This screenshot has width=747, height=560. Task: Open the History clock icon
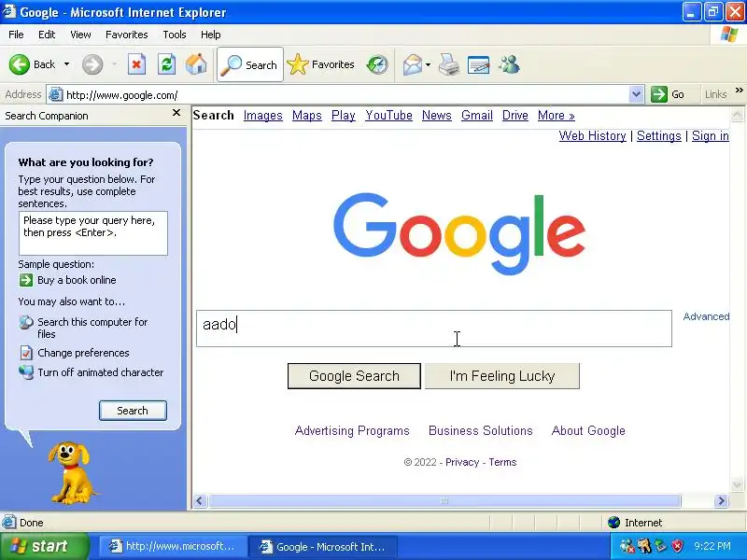[377, 64]
